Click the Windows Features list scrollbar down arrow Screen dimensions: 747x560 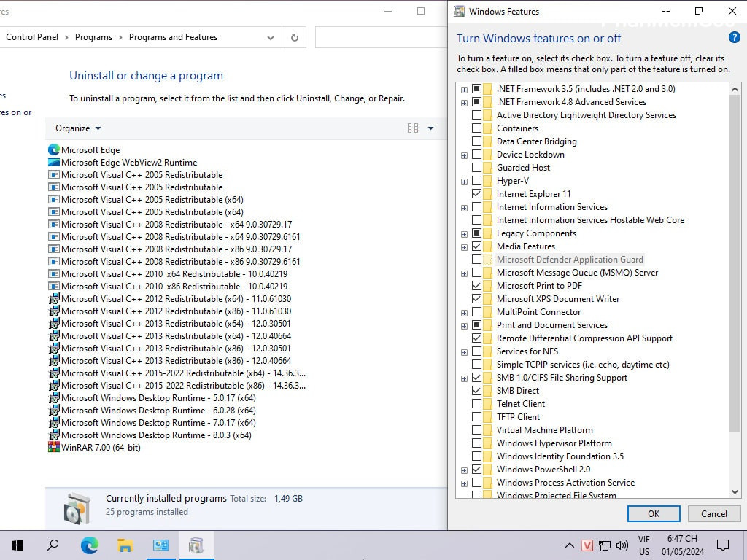pos(735,492)
